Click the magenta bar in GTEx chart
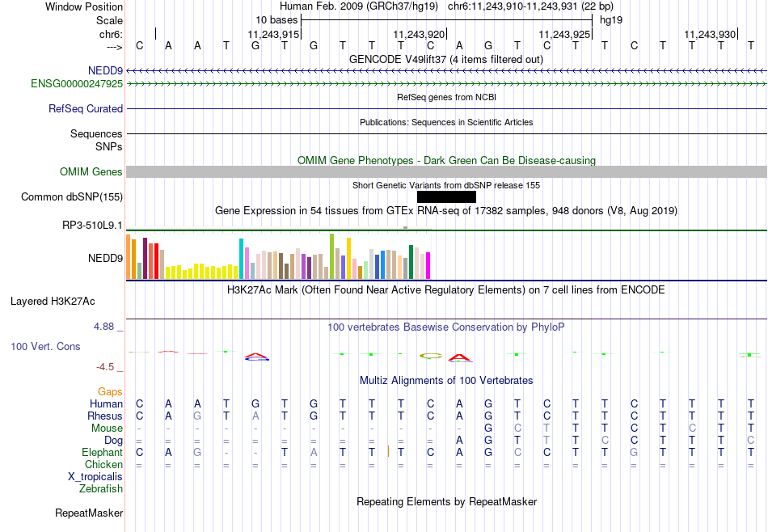Image resolution: width=768 pixels, height=532 pixels. coord(428,265)
